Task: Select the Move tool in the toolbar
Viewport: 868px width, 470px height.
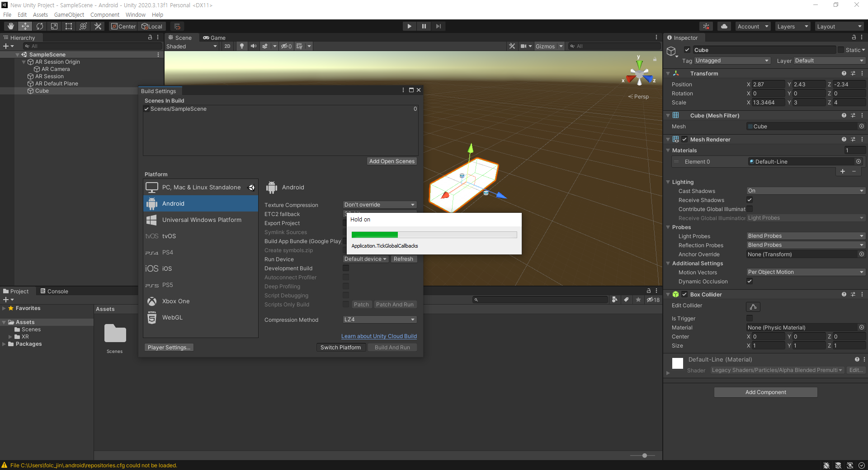Action: (25, 26)
